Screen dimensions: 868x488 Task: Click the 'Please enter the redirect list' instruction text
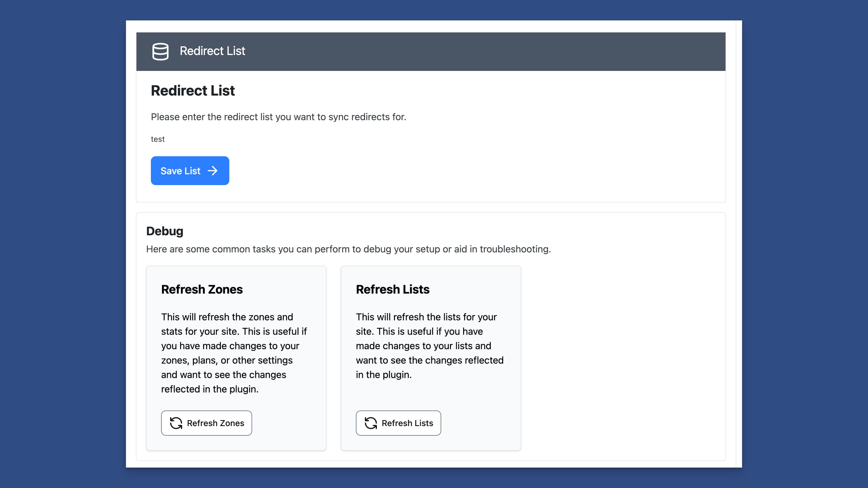pyautogui.click(x=278, y=117)
